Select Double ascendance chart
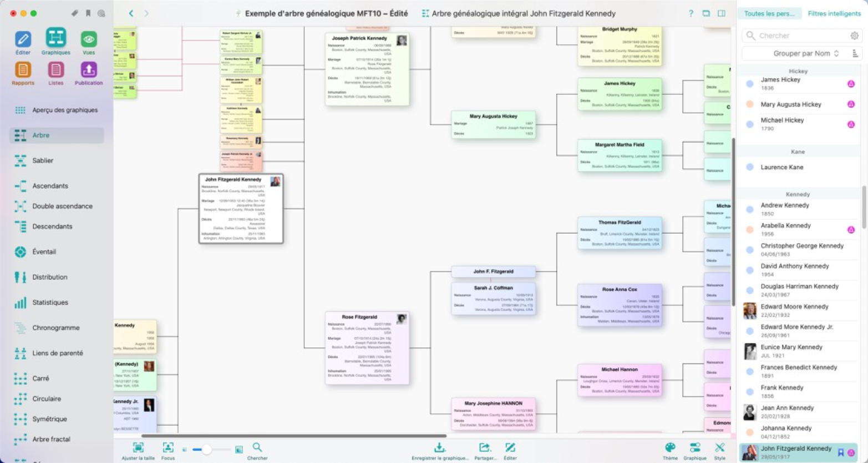Viewport: 868px width, 463px height. pyautogui.click(x=56, y=206)
